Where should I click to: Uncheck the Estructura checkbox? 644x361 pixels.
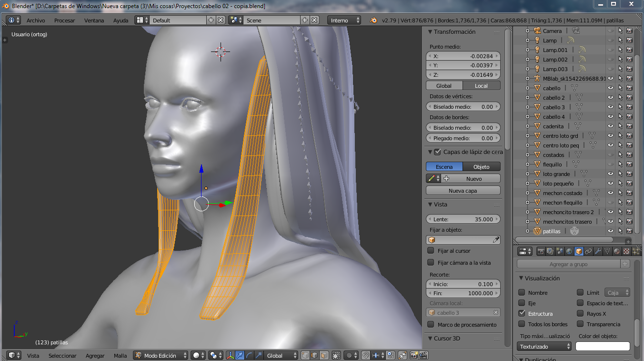click(x=522, y=314)
